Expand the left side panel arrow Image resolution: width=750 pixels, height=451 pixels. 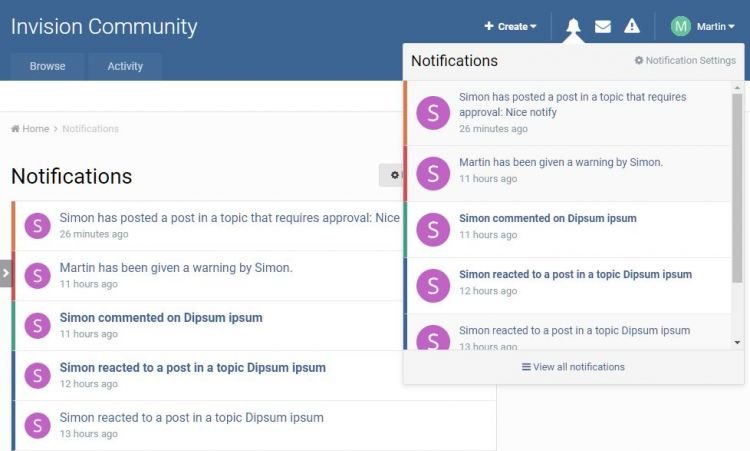coord(5,274)
